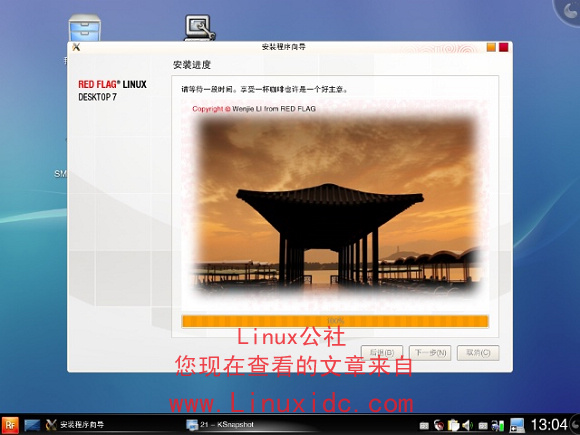Click the orange installation progress bar
This screenshot has width=580, height=435.
335,321
